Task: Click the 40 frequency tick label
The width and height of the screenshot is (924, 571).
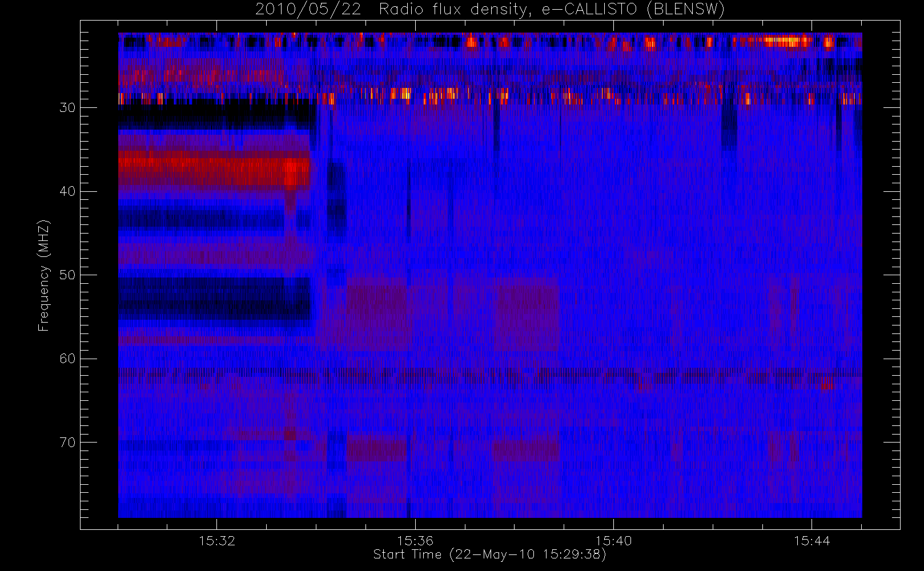Action: pos(67,191)
